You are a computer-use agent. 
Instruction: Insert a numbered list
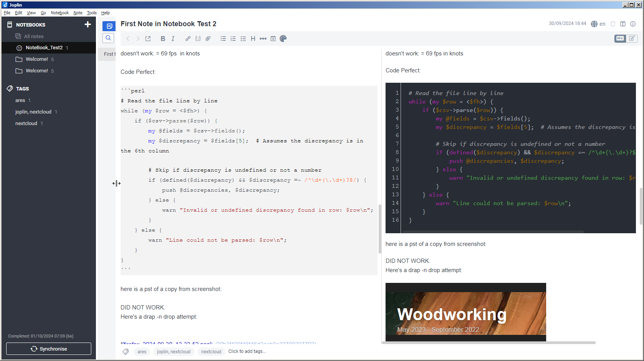[x=233, y=38]
